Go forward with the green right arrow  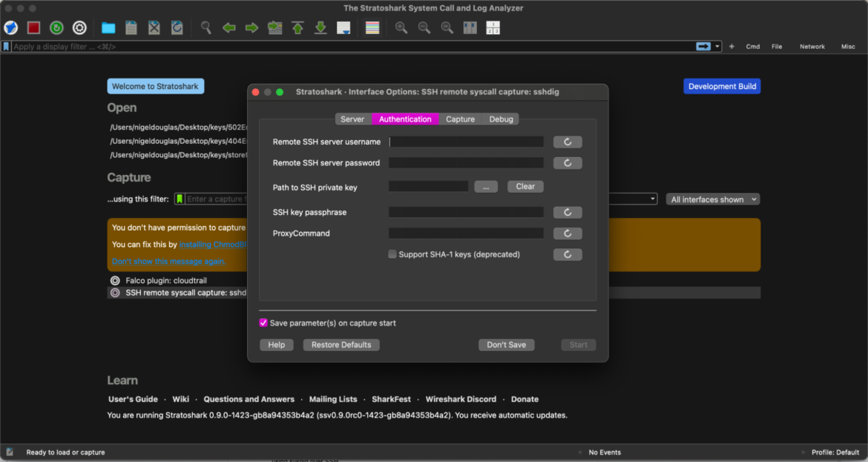pos(252,27)
